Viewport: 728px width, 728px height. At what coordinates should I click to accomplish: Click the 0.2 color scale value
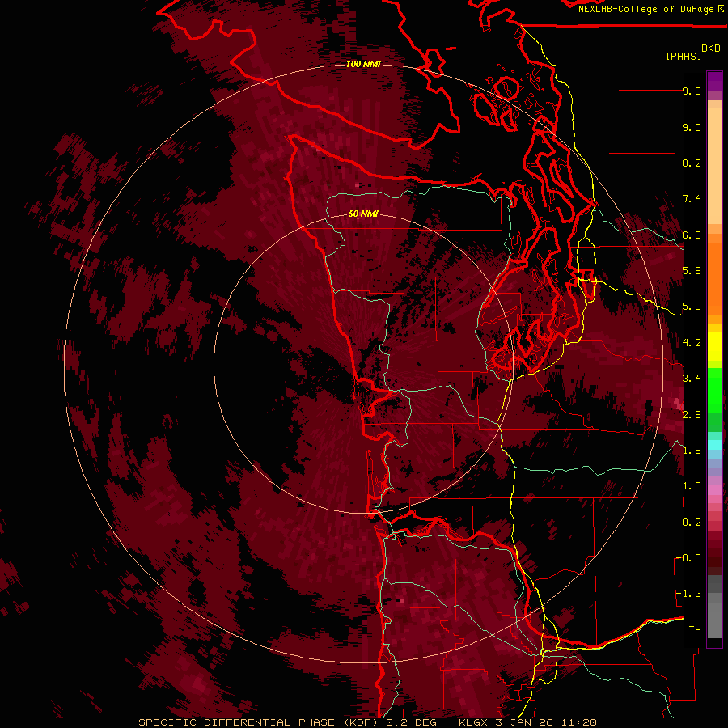point(692,523)
